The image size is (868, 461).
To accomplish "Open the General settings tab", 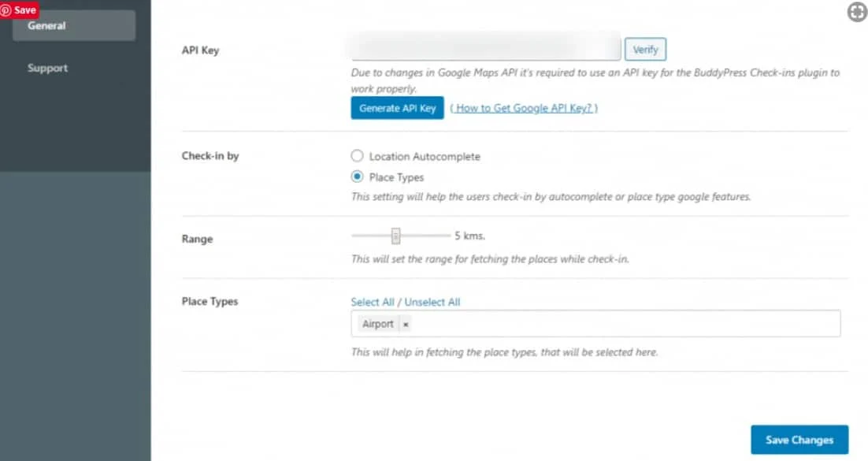I will coord(74,25).
